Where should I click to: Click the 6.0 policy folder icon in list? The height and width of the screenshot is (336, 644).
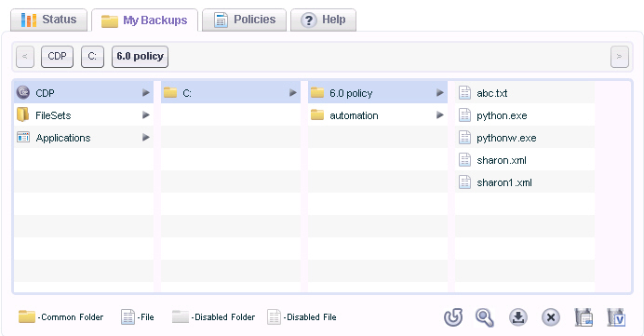[317, 92]
